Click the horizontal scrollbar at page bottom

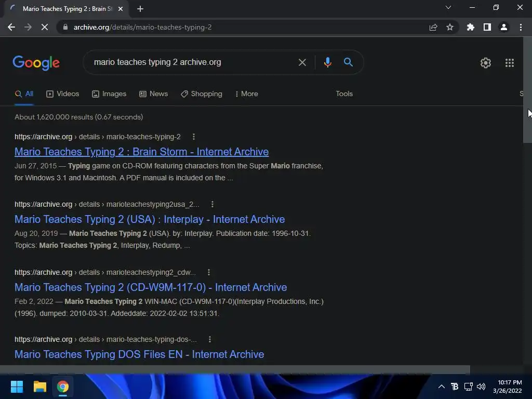pyautogui.click(x=235, y=369)
